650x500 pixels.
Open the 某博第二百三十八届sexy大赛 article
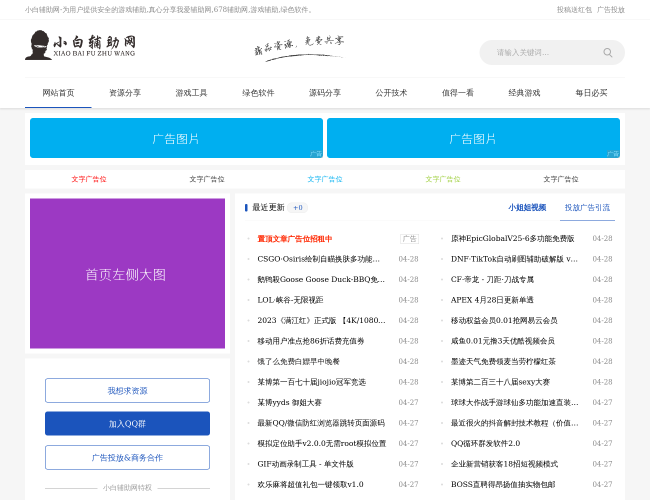pyautogui.click(x=500, y=382)
